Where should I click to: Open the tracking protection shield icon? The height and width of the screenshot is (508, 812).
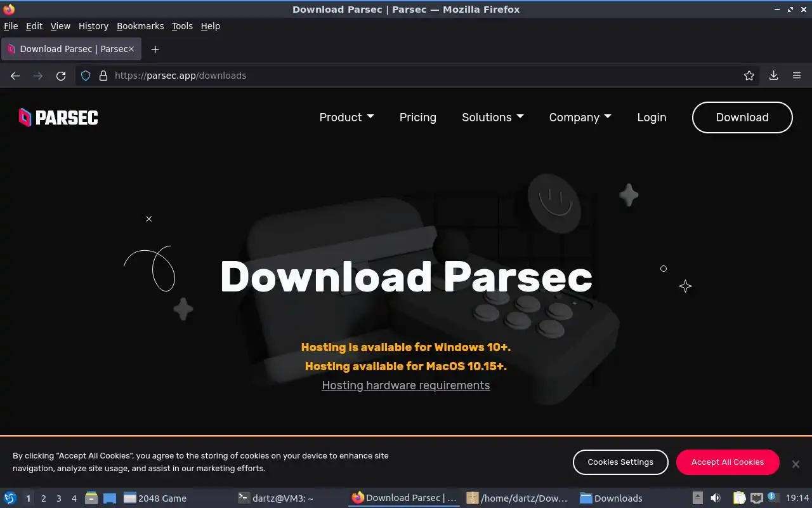[x=86, y=76]
